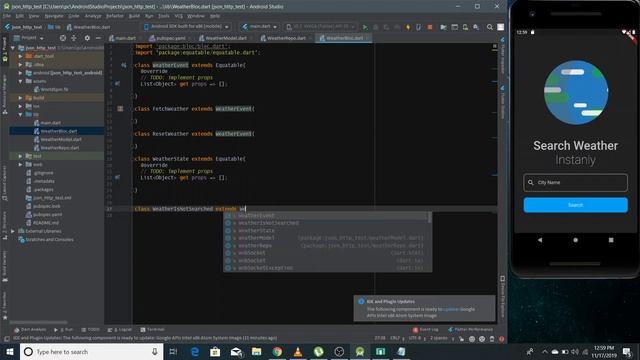
Task: Expand the test folder
Action: 20,156
